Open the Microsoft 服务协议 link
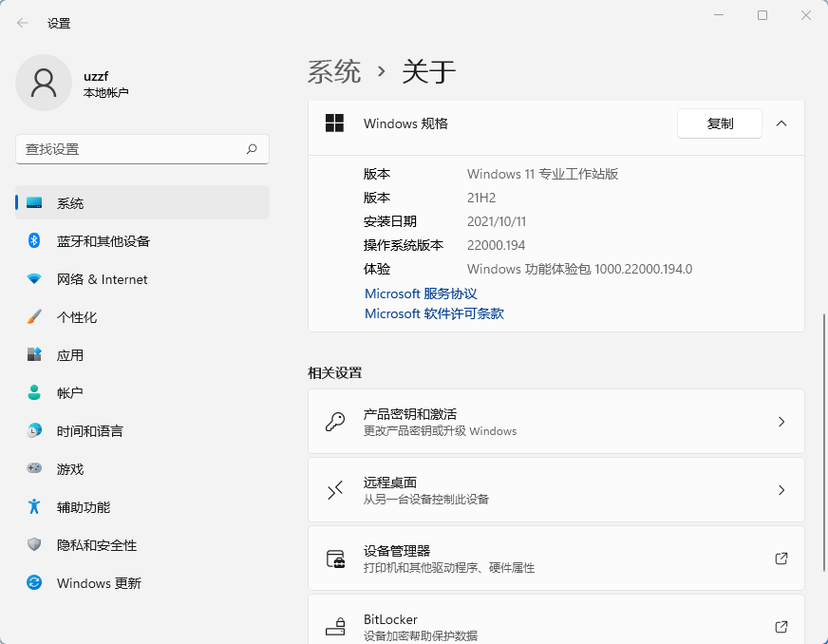 (x=421, y=294)
